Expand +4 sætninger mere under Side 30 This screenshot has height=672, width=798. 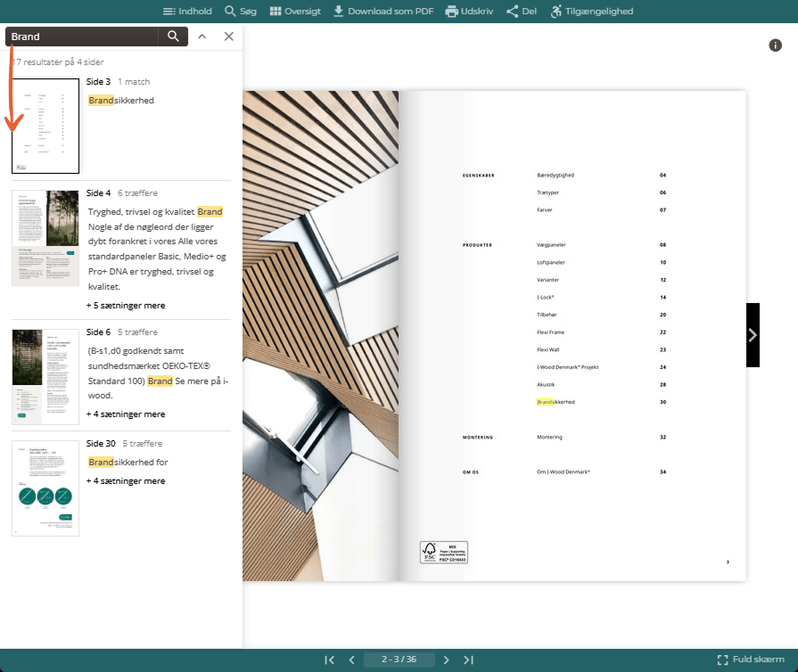pyautogui.click(x=126, y=480)
